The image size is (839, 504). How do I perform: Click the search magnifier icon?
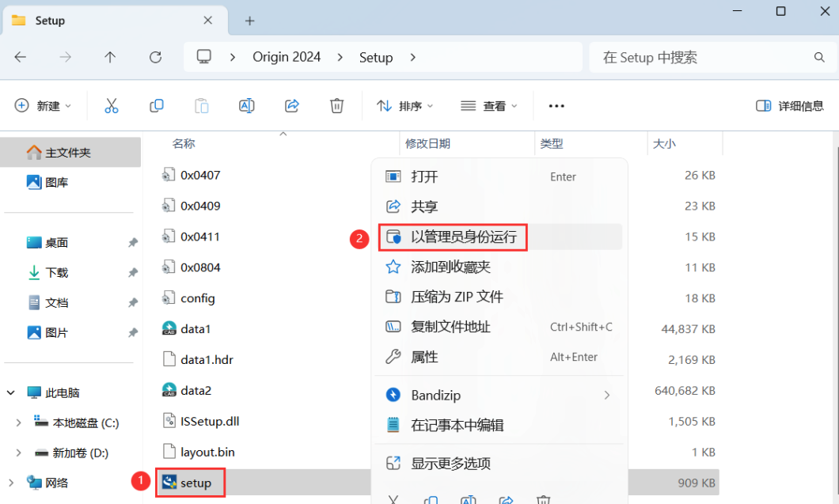click(819, 57)
